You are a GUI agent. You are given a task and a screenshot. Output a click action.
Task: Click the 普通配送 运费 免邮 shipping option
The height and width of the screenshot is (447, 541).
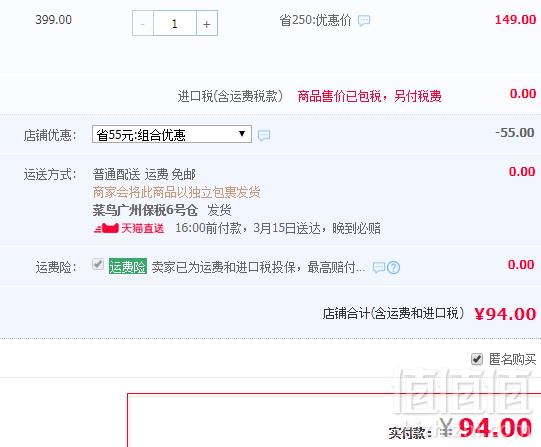[x=144, y=174]
